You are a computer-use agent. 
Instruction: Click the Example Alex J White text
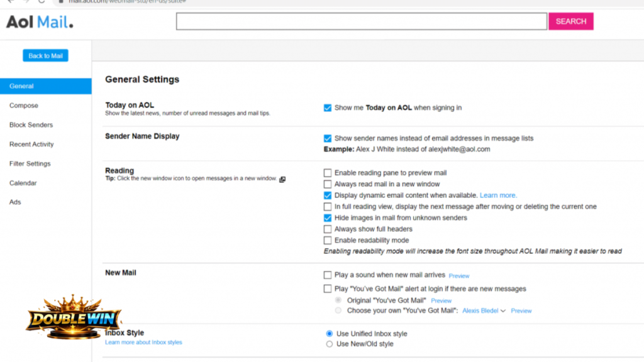407,150
